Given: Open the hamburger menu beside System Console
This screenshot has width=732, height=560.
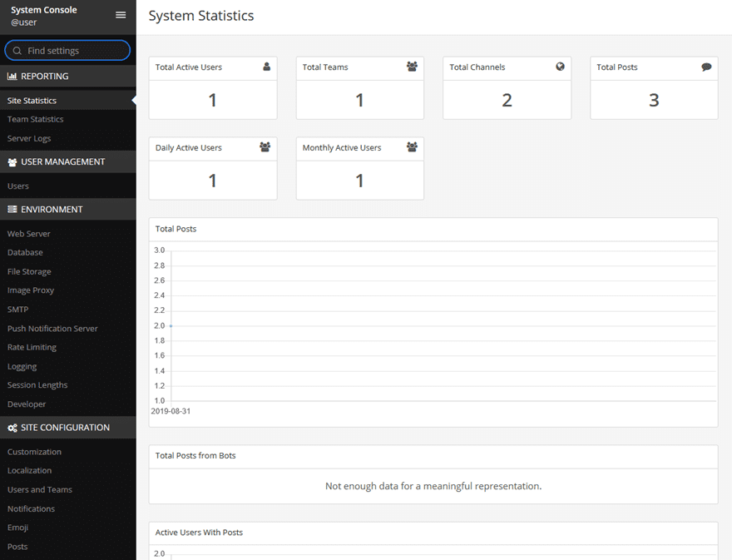Looking at the screenshot, I should (121, 15).
